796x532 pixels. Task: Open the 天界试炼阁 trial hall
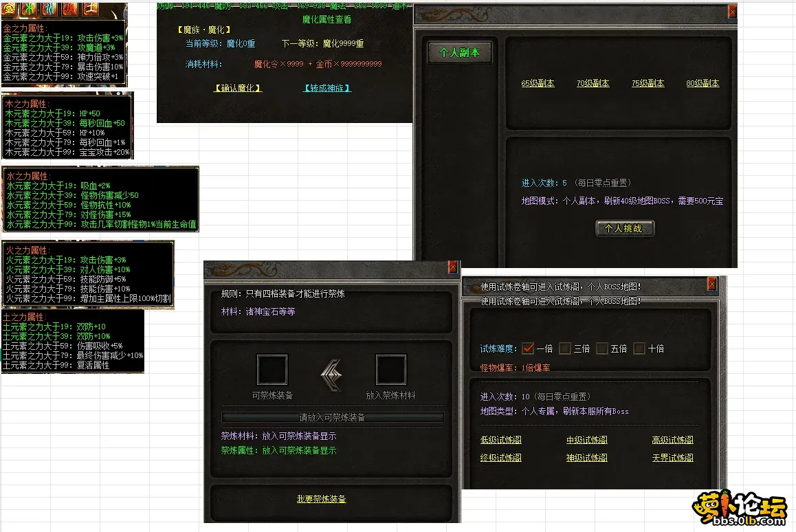tap(673, 458)
